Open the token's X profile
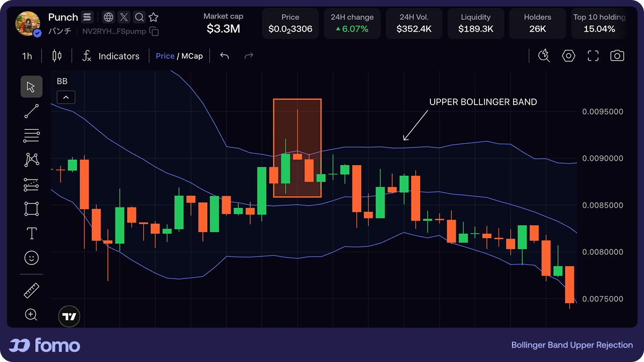The height and width of the screenshot is (362, 644). click(124, 17)
